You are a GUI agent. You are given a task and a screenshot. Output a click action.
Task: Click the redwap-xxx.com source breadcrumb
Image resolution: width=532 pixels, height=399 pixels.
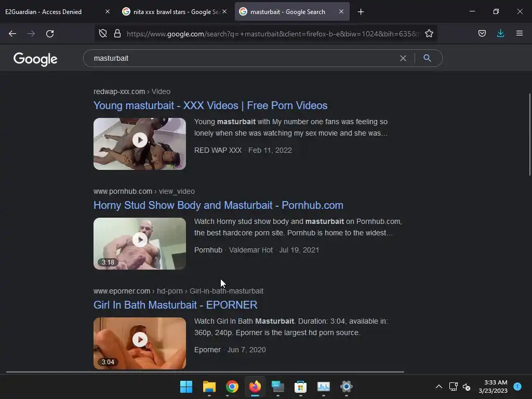132,91
